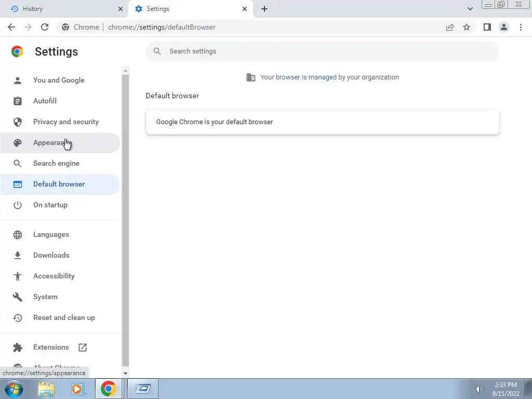Click the sidebar scroll up arrow
Viewport: 532px width, 399px height.
pos(126,71)
